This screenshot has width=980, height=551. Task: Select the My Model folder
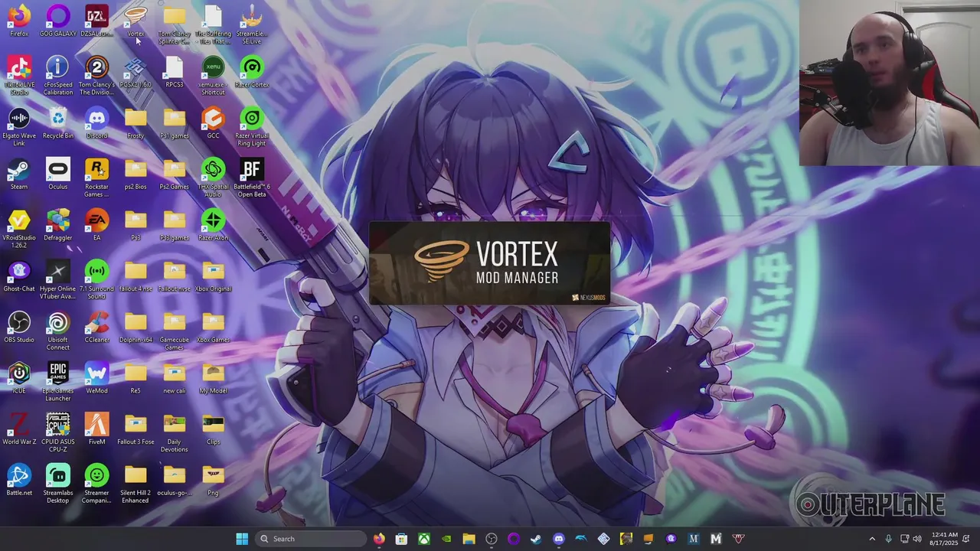(213, 378)
